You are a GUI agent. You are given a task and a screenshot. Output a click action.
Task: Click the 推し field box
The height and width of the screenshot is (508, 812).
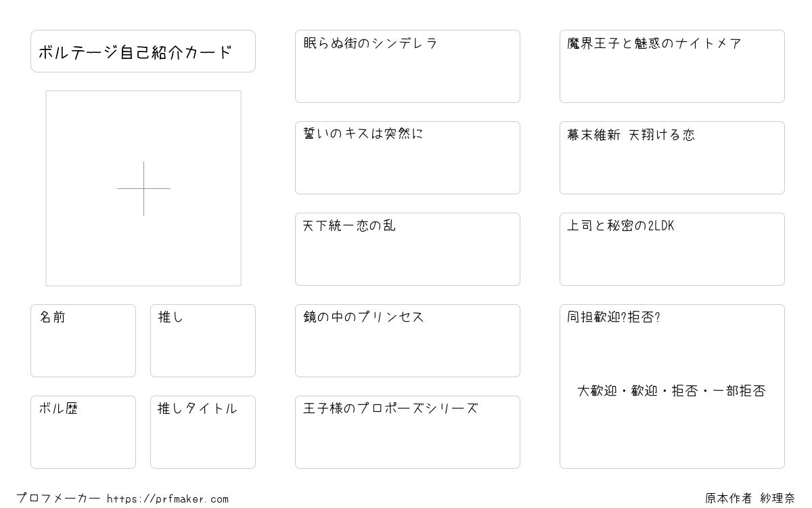coord(203,341)
